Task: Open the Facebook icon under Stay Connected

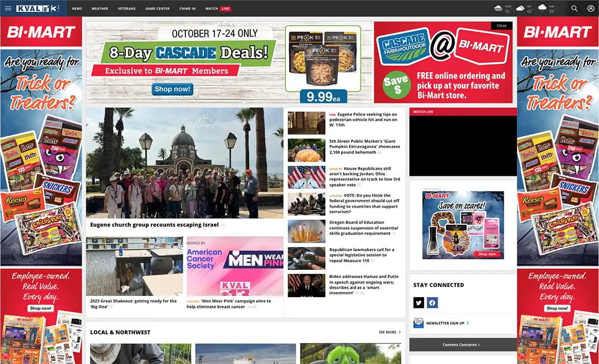Action: [x=432, y=303]
